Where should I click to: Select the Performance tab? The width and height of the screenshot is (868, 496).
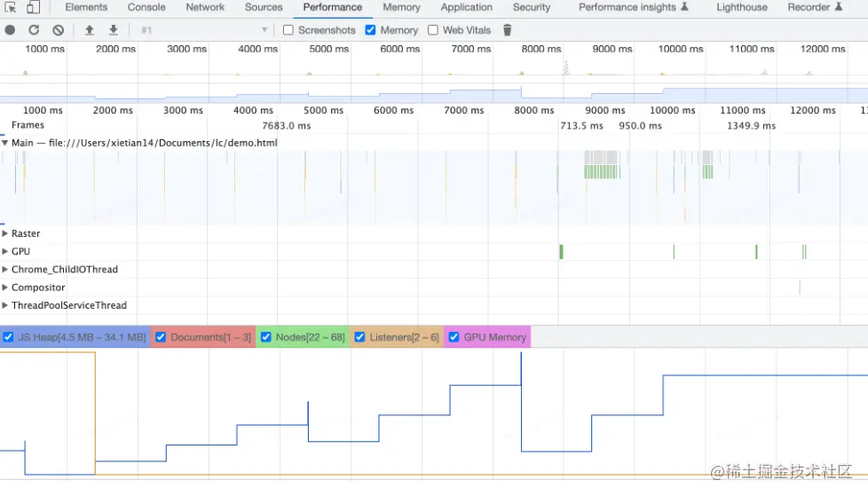pos(332,7)
